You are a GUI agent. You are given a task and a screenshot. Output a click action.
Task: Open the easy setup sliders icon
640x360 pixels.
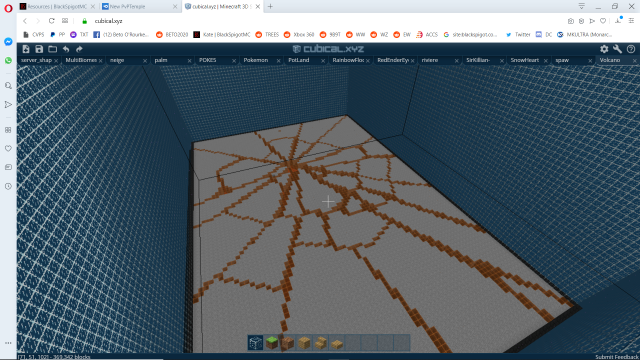click(631, 21)
